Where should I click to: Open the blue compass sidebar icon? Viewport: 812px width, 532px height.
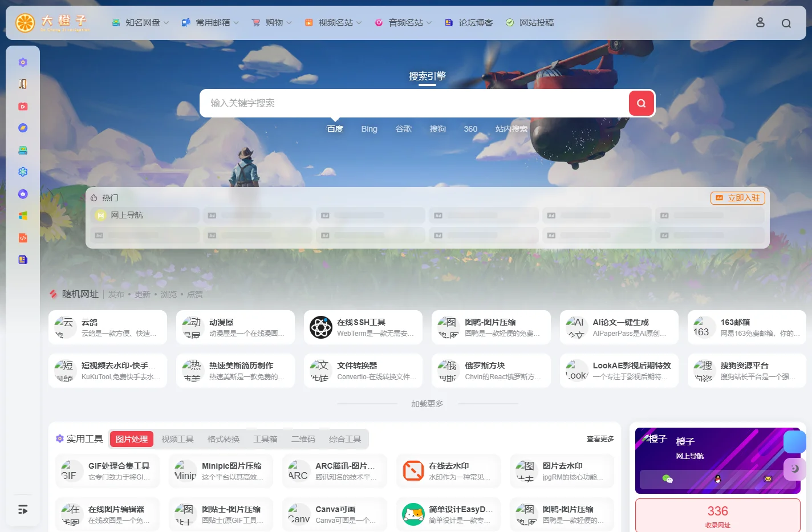[23, 128]
